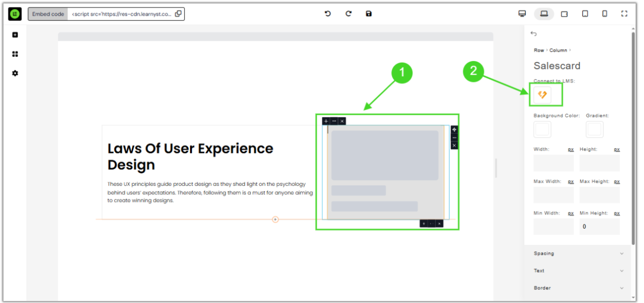Redo the last undone change
The height and width of the screenshot is (303, 644).
click(348, 14)
